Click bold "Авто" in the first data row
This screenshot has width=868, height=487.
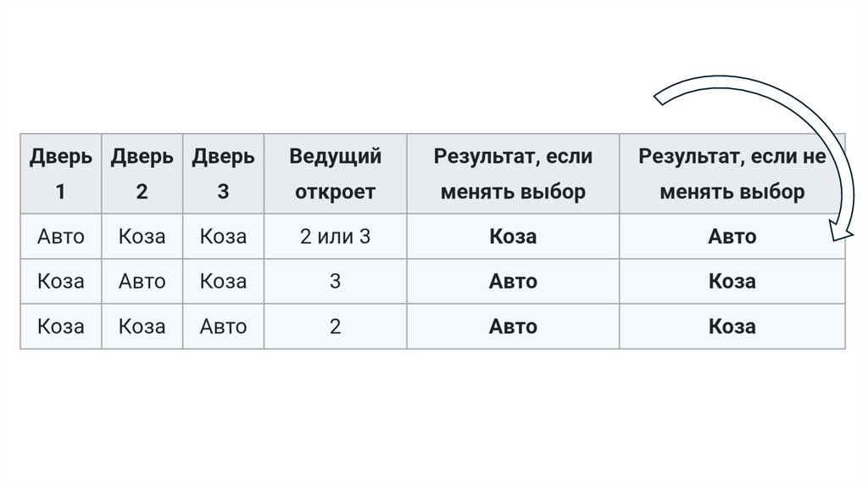point(732,236)
